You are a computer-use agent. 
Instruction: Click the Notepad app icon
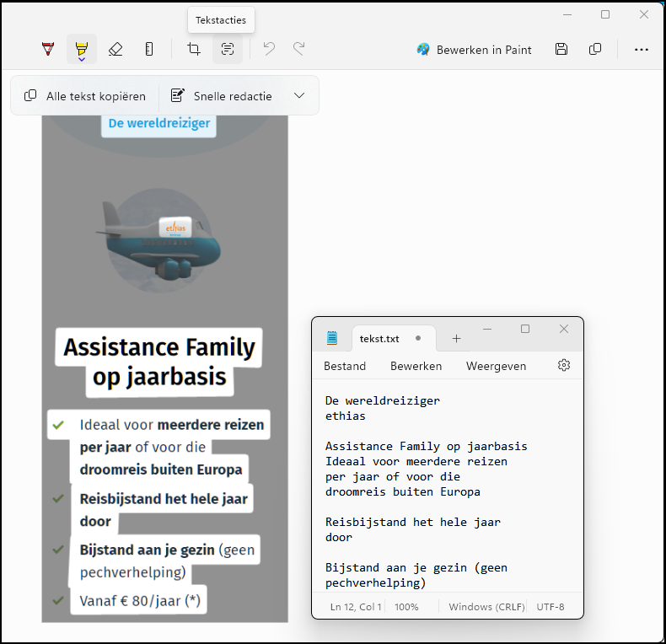(331, 338)
